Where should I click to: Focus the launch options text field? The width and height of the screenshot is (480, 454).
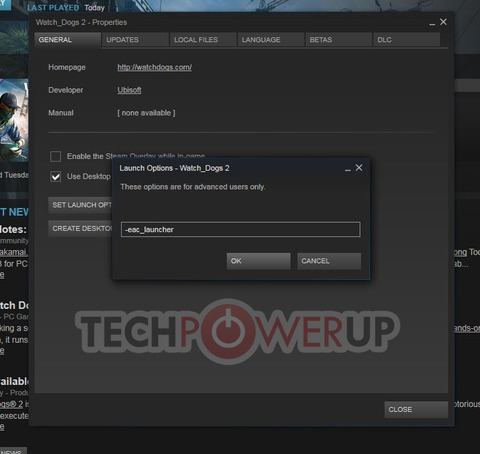(241, 230)
